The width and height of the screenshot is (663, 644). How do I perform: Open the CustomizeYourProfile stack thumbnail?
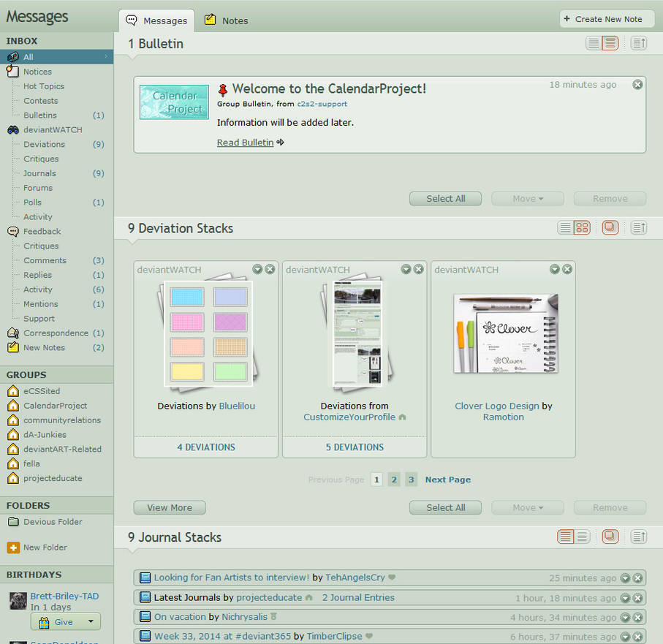[357, 332]
